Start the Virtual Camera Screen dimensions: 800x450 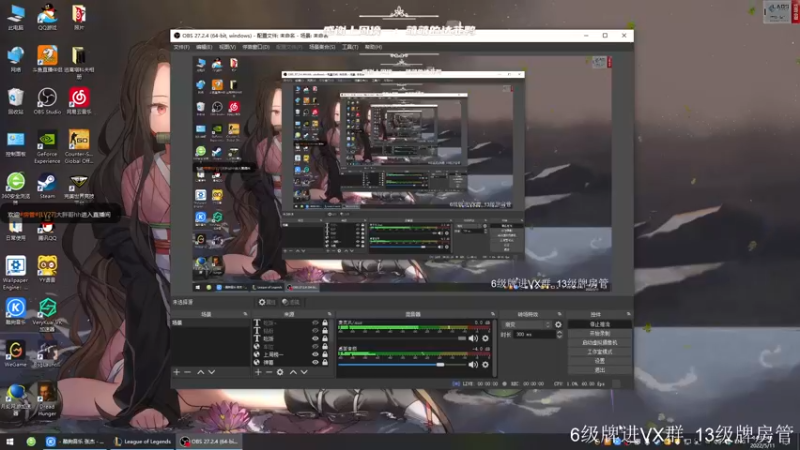600,343
